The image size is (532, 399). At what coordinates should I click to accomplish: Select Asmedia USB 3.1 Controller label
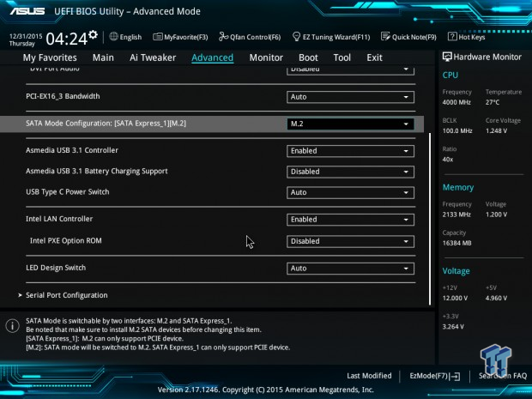pyautogui.click(x=72, y=150)
